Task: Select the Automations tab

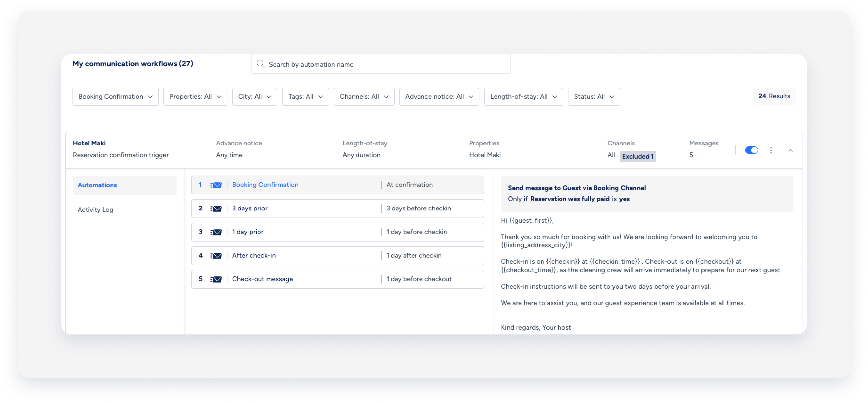Action: [97, 185]
